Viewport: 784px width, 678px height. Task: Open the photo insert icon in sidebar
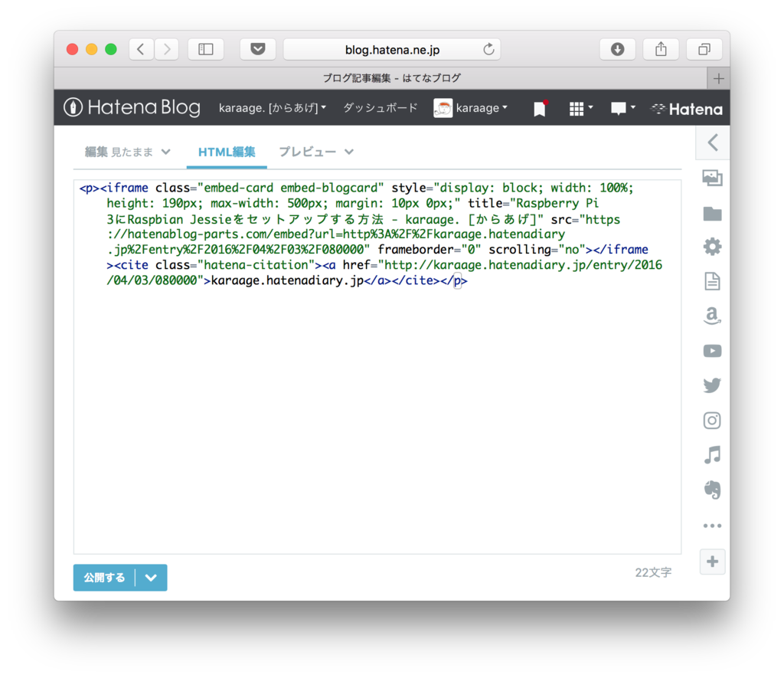pyautogui.click(x=713, y=178)
